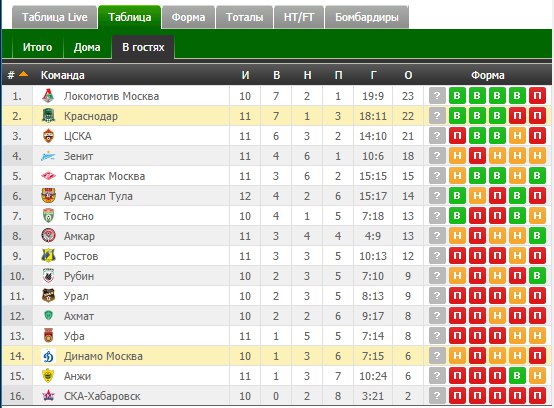The image size is (554, 408).
Task: Switch to the Бомбардиры tab
Action: (x=367, y=17)
